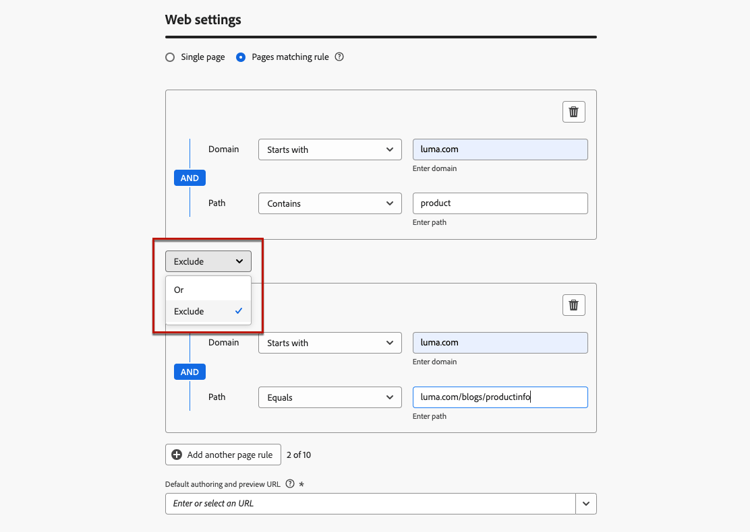The width and height of the screenshot is (750, 532).
Task: Click the help icon beside Pages matching rule
Action: (x=339, y=57)
